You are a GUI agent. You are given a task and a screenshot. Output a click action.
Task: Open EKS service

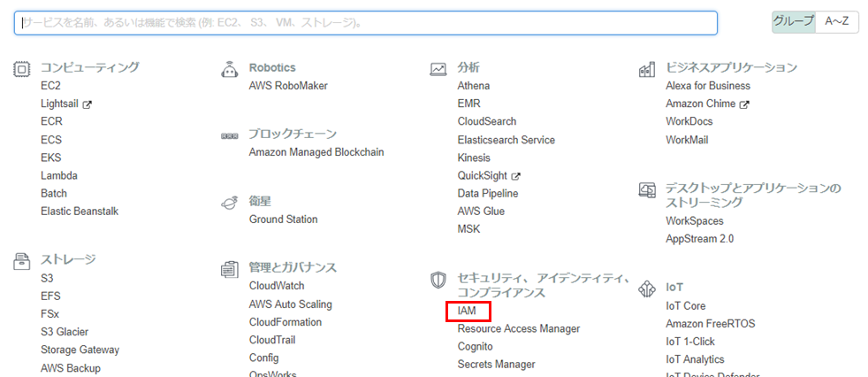click(51, 158)
